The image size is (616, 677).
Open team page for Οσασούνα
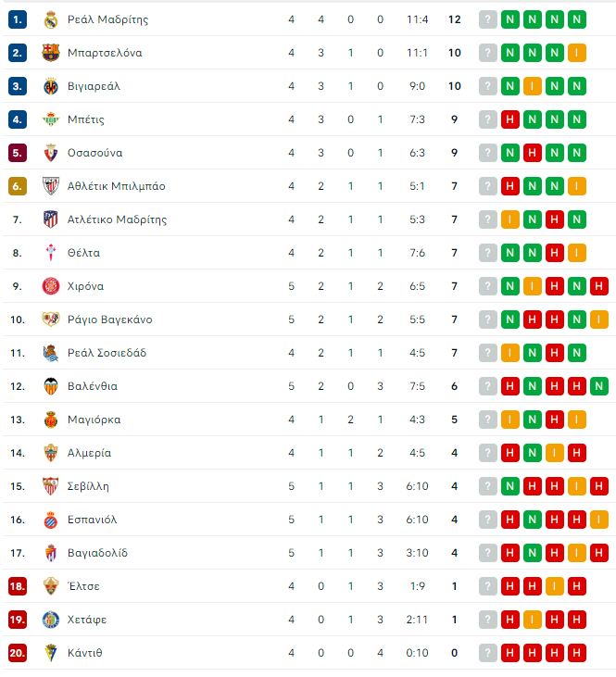click(x=95, y=153)
